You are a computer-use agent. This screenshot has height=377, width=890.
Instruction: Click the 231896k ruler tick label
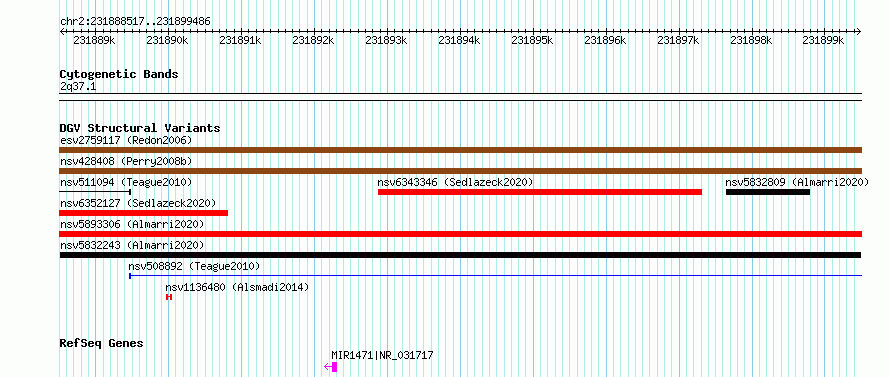[606, 40]
